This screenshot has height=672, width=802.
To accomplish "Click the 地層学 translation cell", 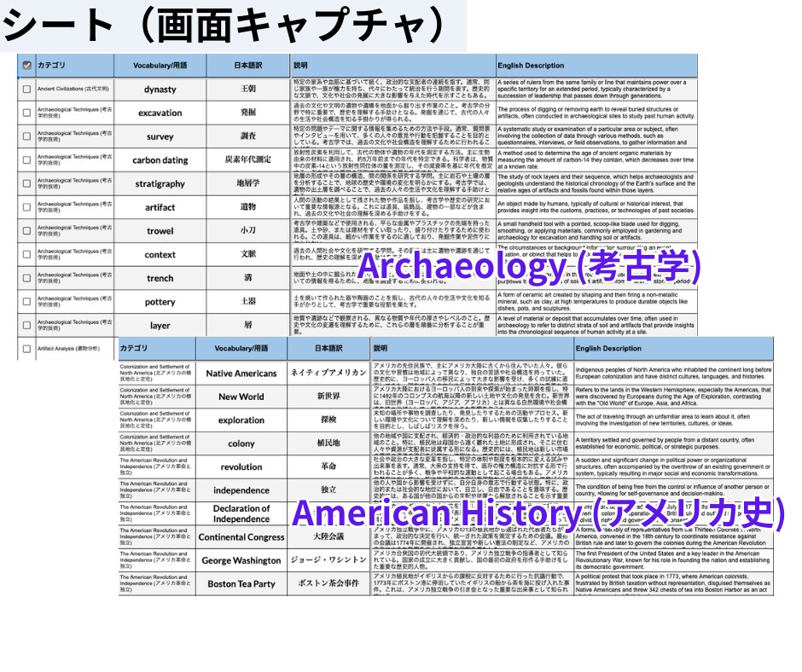I will pos(248,183).
